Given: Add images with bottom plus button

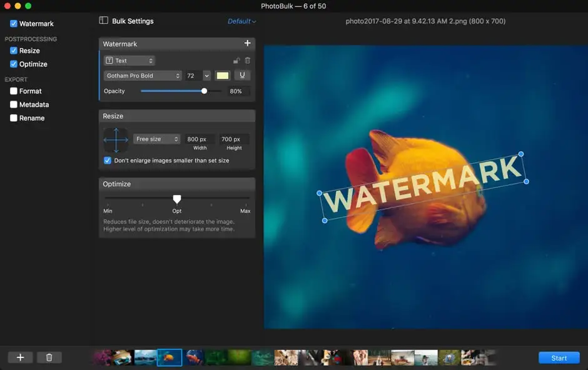Looking at the screenshot, I should (x=20, y=357).
